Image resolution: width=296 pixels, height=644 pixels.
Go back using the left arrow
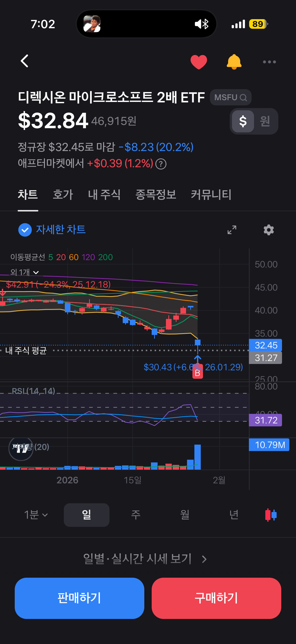coord(25,61)
